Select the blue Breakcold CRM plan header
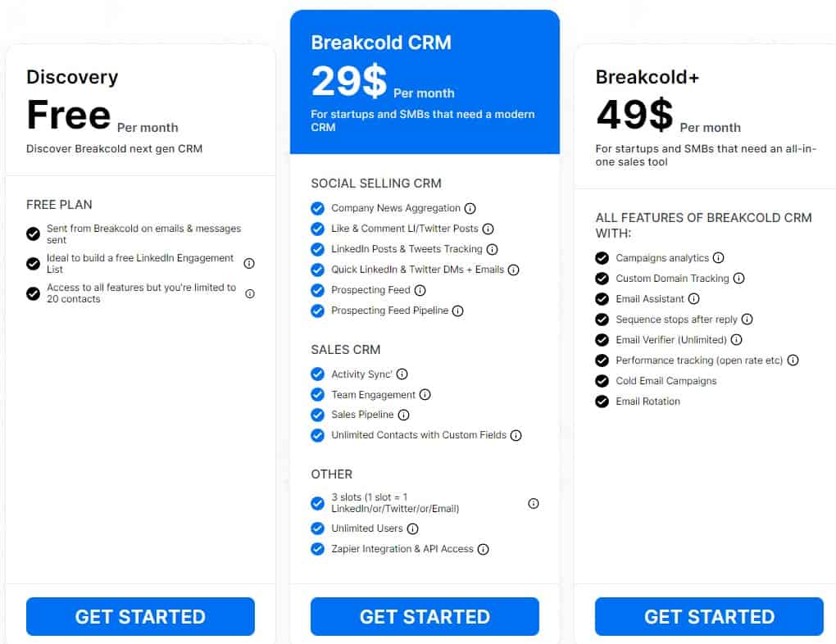 coord(425,82)
